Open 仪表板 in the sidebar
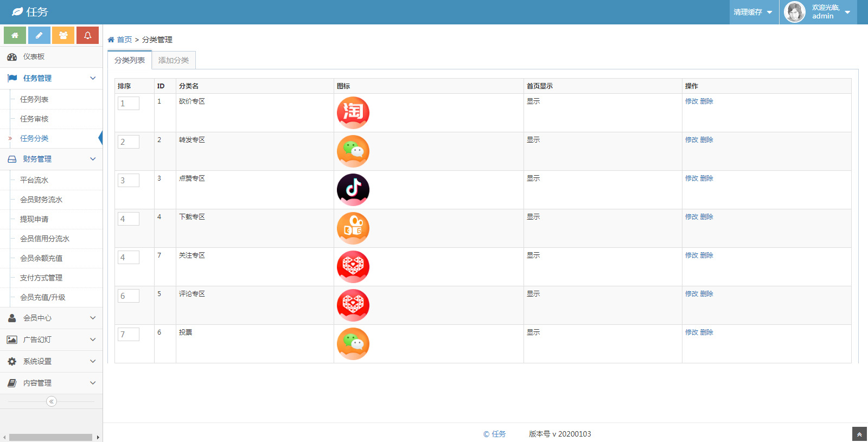The height and width of the screenshot is (442, 868). 51,57
